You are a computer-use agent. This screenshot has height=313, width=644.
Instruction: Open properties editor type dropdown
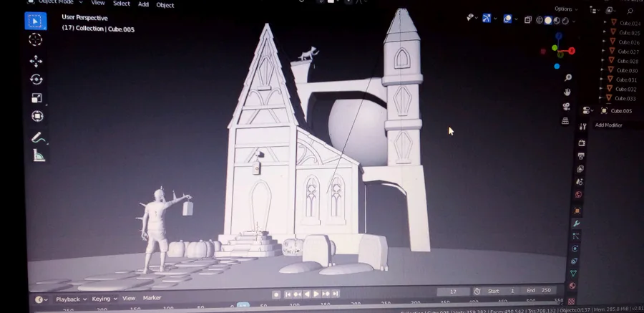(x=588, y=110)
